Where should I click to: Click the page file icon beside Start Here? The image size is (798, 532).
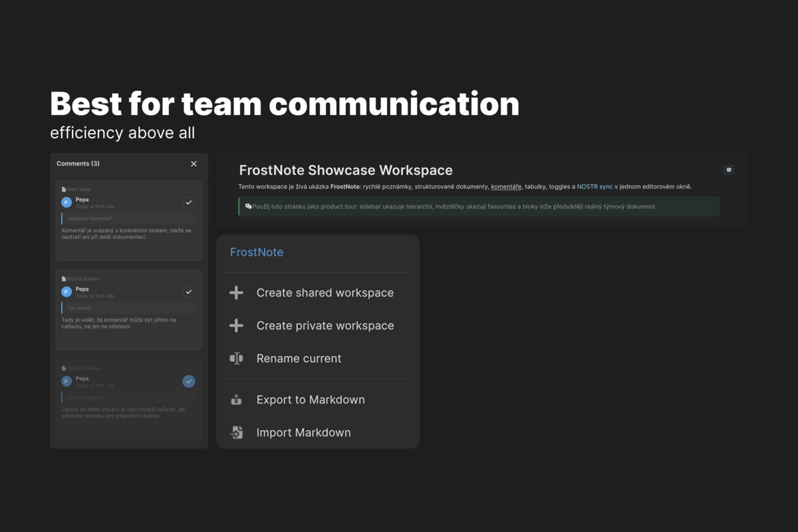(x=64, y=190)
